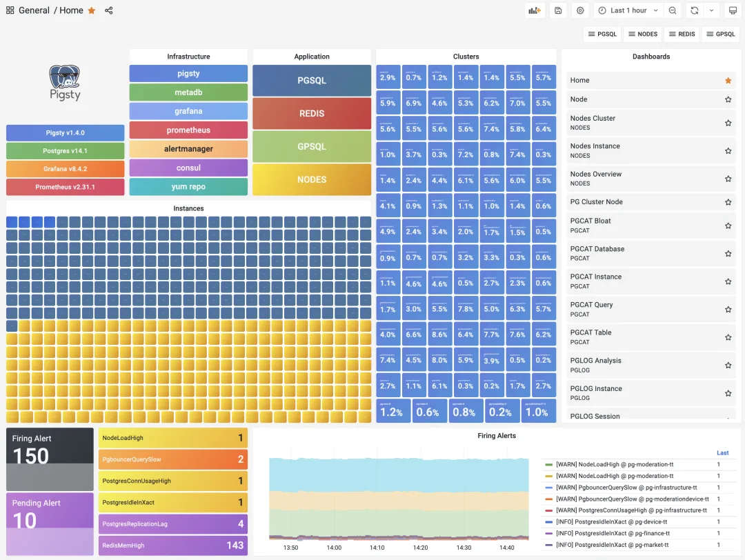Click the Clusters panel title
Viewport: 745px width, 560px height.
click(x=466, y=57)
